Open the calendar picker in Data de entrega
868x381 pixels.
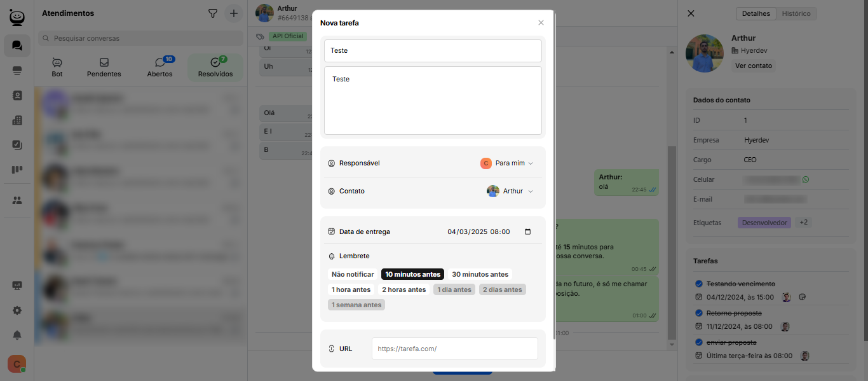(527, 232)
